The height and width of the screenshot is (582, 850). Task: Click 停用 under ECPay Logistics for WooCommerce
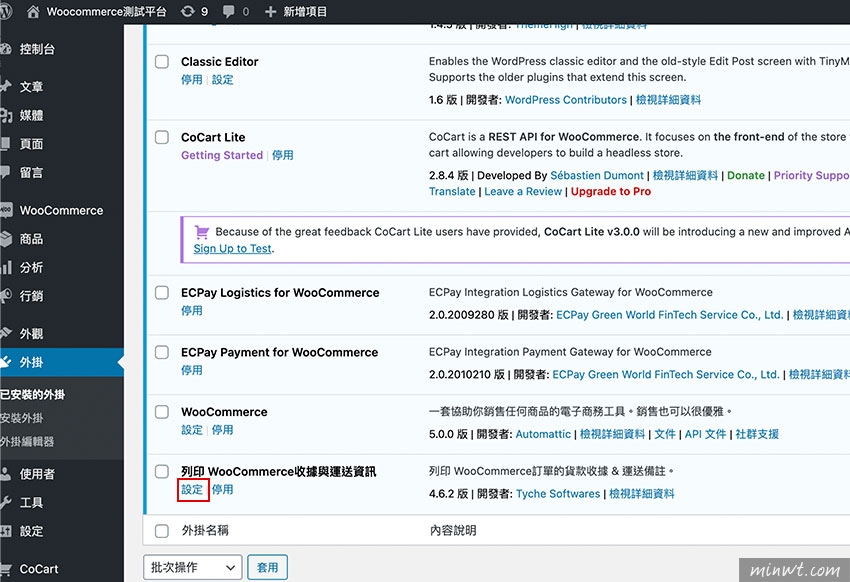click(x=192, y=311)
